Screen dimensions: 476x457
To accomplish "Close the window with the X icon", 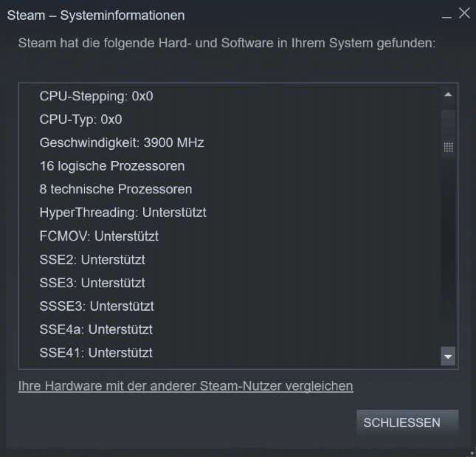I will point(463,13).
